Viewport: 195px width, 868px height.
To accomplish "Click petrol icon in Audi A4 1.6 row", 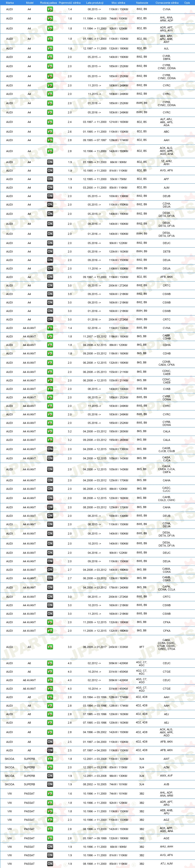I will [x=50, y=18].
